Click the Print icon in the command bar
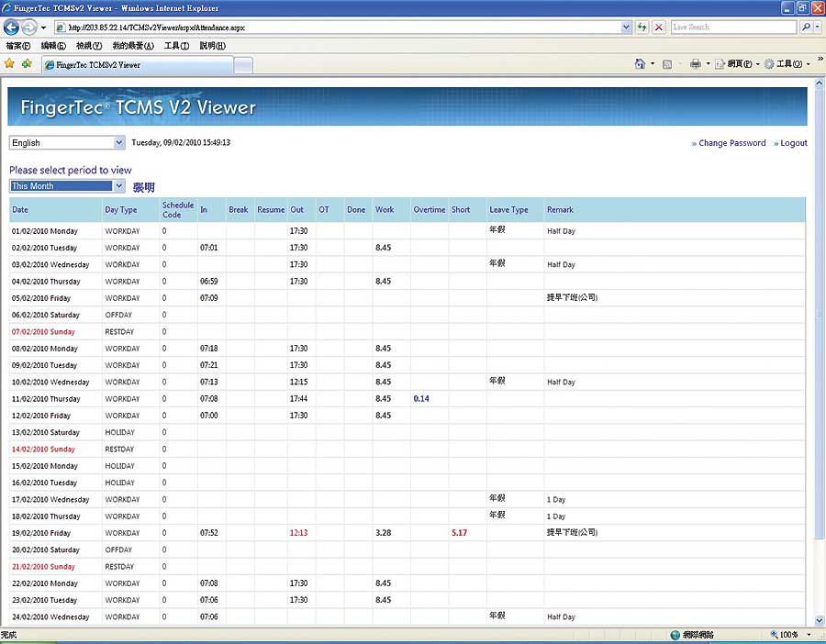 pos(696,64)
